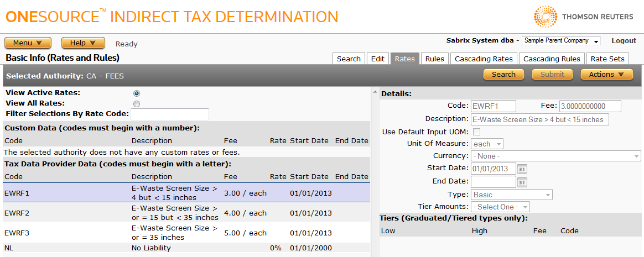This screenshot has width=644, height=257.
Task: Select the View Active Rates radio button
Action: [137, 93]
